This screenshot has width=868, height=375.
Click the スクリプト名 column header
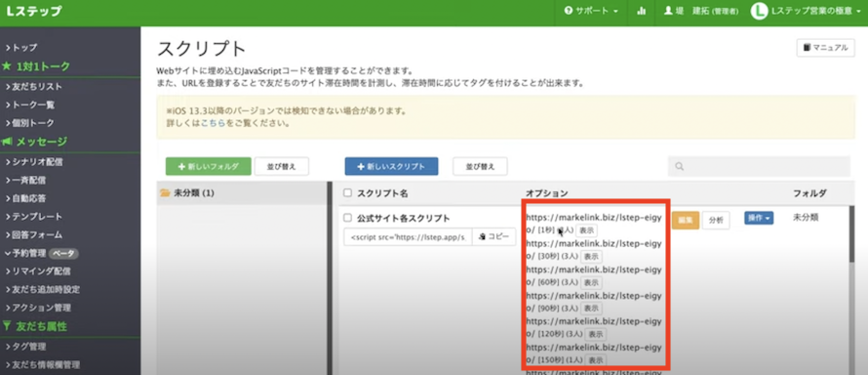point(382,193)
